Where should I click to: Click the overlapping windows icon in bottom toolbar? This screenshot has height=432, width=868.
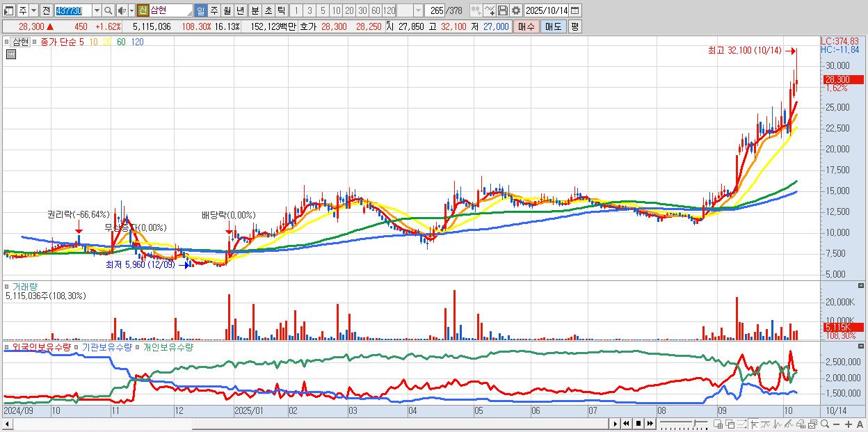tap(730, 424)
